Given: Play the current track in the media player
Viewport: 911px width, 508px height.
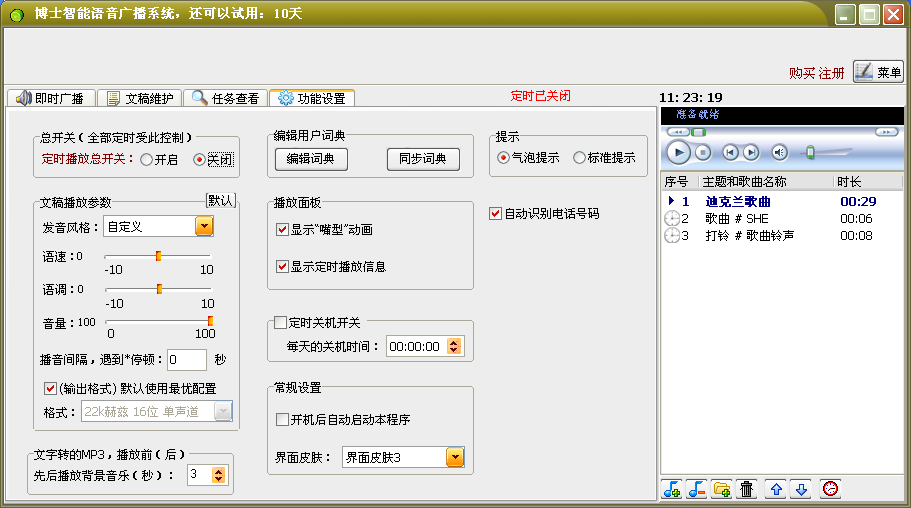Looking at the screenshot, I should 678,153.
